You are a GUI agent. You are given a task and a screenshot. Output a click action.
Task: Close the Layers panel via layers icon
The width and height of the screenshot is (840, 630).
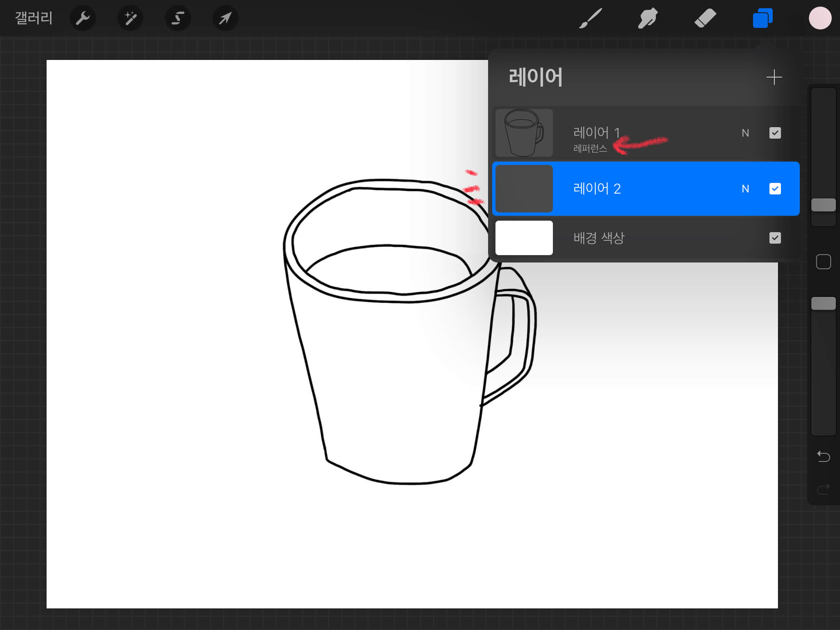point(762,18)
